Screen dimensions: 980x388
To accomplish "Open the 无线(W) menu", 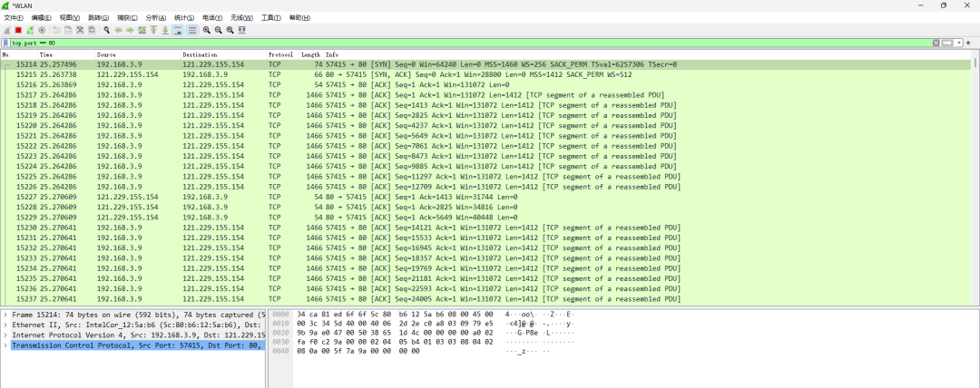I will tap(241, 17).
